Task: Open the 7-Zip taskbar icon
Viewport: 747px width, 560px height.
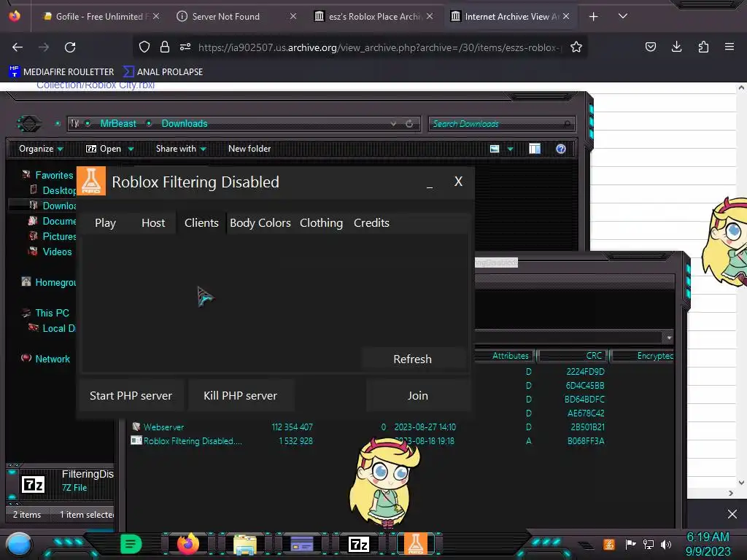Action: (x=358, y=544)
